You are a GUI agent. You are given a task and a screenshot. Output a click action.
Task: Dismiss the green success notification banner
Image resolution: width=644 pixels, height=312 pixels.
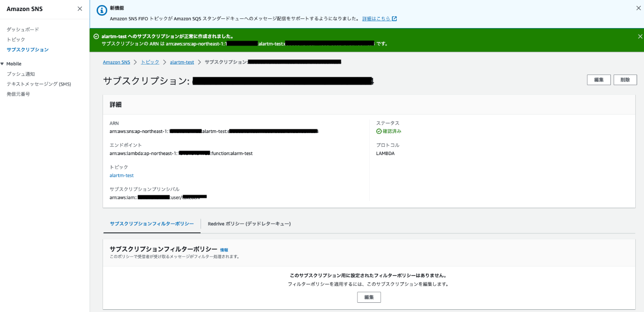640,36
